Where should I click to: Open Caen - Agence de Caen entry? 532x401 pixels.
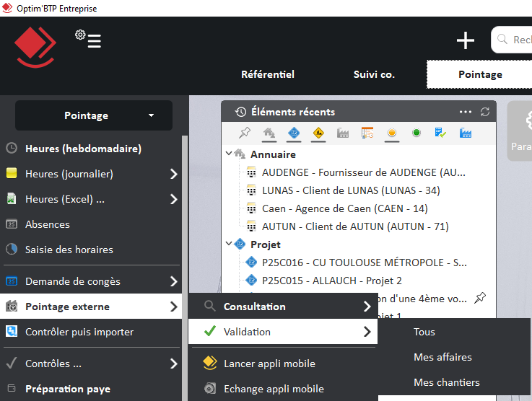pos(345,208)
